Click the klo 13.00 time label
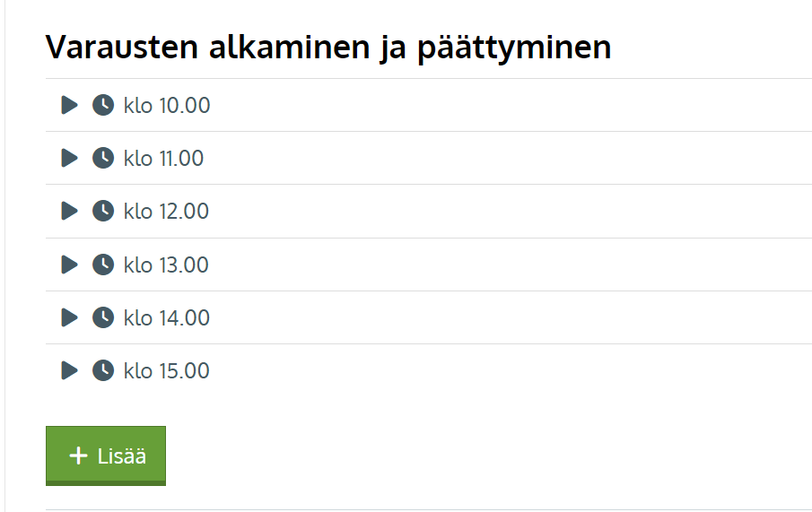Viewport: 812px width, 512px height. click(166, 265)
